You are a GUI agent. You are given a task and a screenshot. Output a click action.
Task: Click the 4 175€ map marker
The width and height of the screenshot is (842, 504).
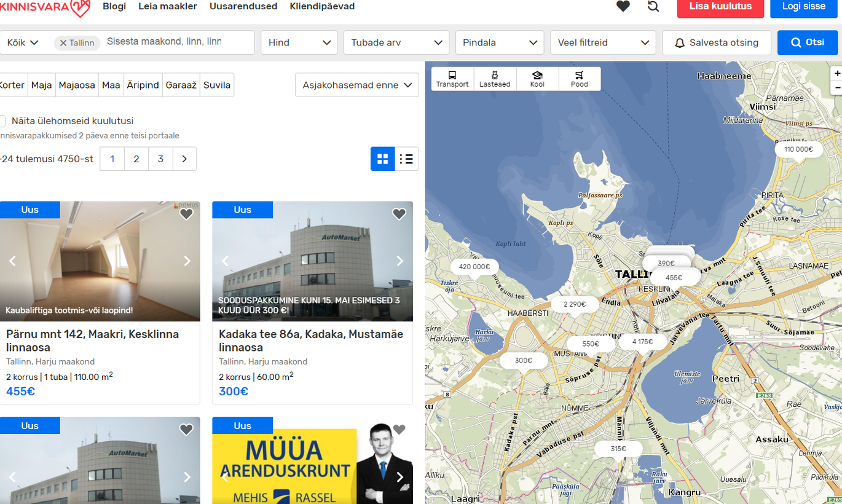coord(642,342)
